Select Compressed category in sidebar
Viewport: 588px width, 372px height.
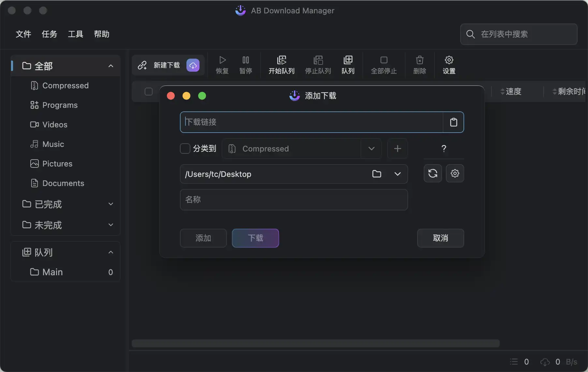(x=66, y=85)
